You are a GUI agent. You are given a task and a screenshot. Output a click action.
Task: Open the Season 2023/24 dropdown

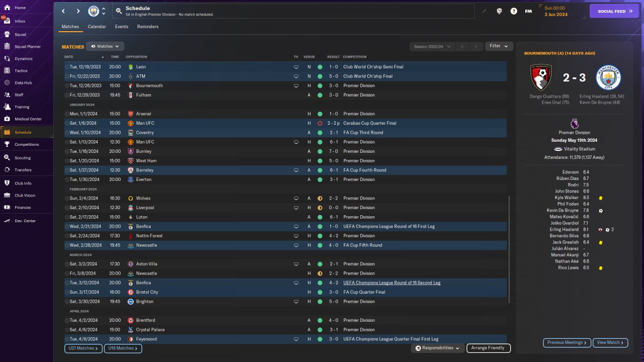(x=432, y=47)
